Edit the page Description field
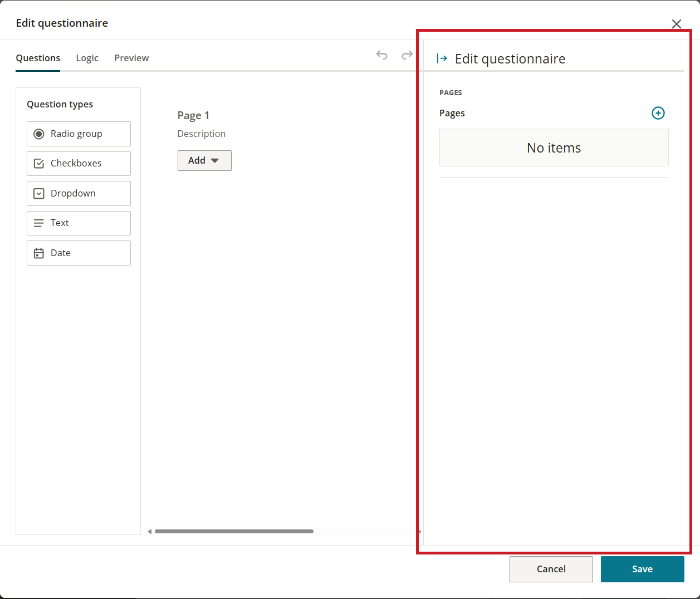This screenshot has height=599, width=700. 201,134
